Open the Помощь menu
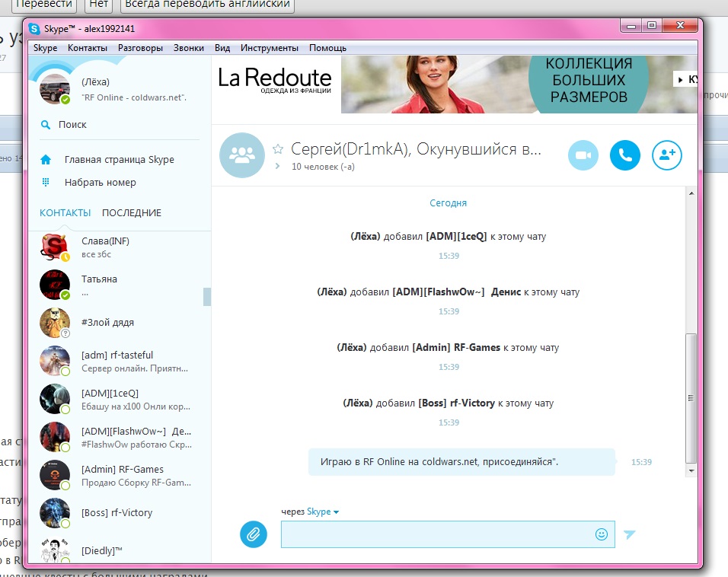Viewport: 728px width, 577px height. [x=327, y=48]
